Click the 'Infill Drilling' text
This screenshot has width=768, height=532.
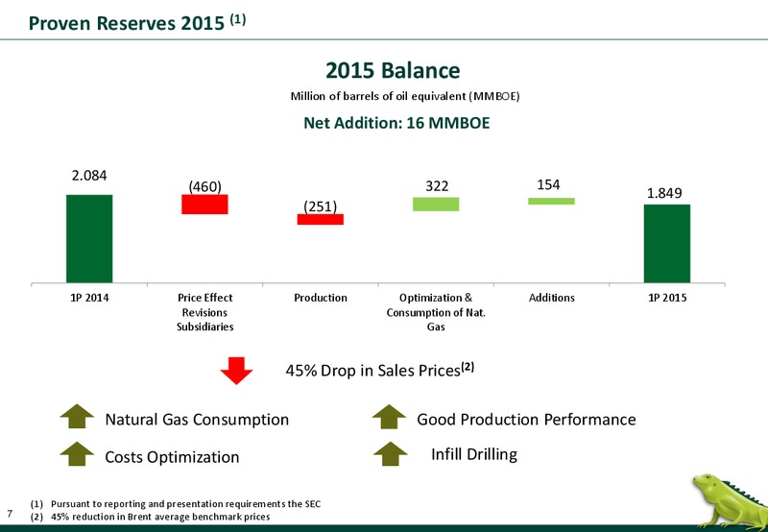pos(474,454)
